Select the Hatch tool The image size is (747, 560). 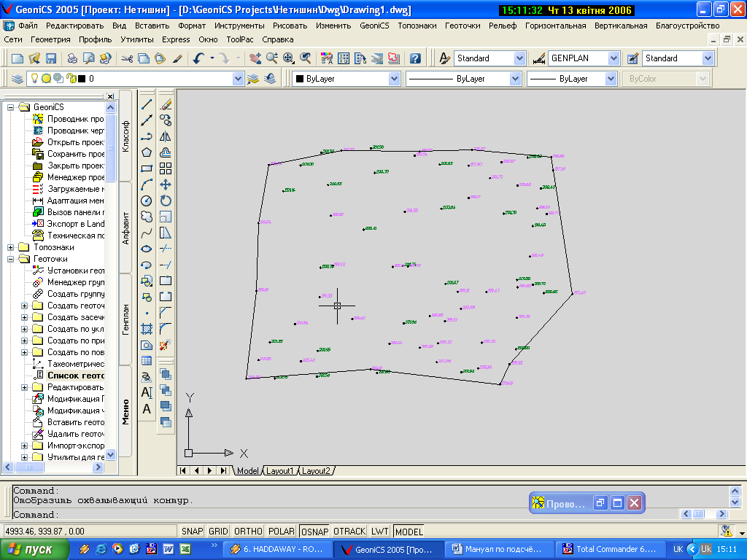[147, 329]
